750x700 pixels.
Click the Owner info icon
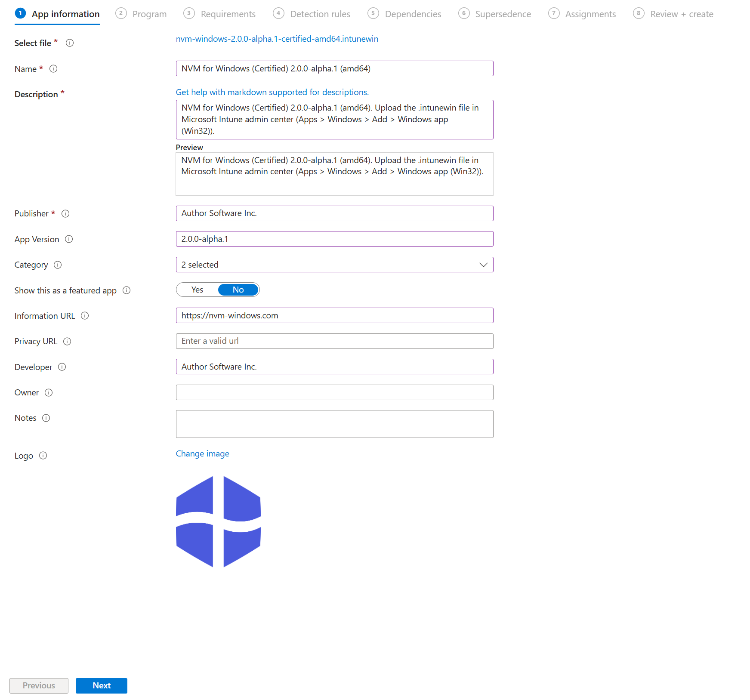pos(49,393)
